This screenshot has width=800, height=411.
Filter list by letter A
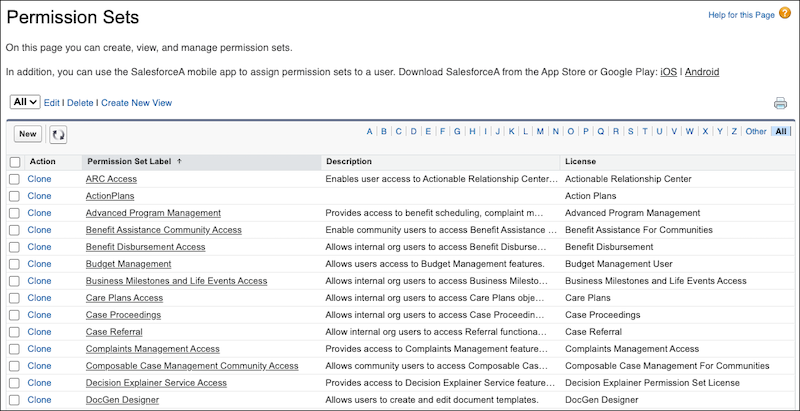pyautogui.click(x=369, y=132)
